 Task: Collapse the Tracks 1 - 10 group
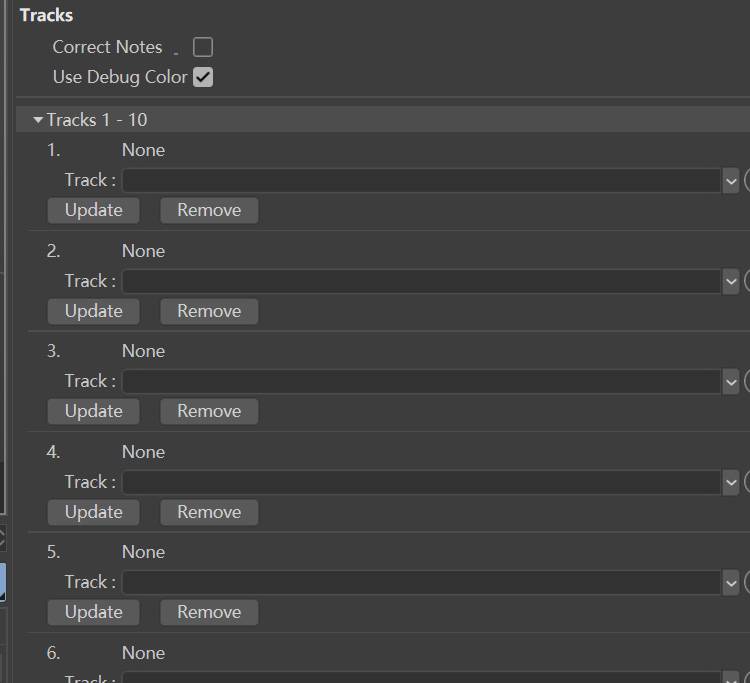pyautogui.click(x=38, y=120)
